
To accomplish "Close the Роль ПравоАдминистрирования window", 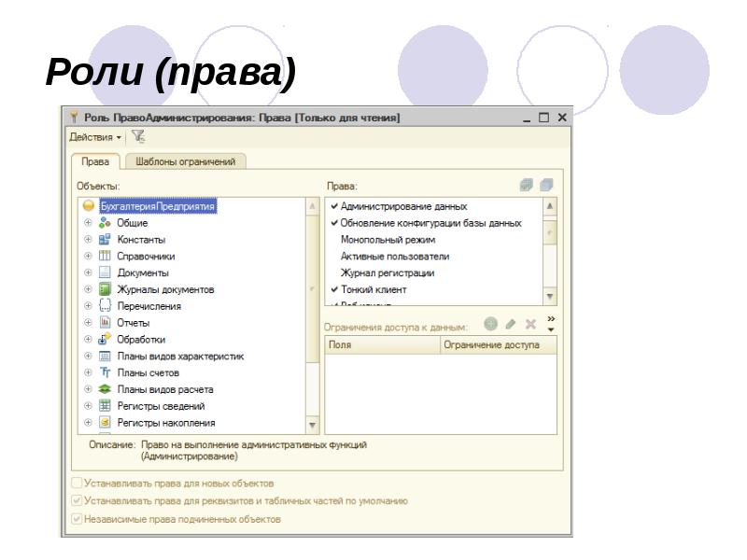I will click(x=562, y=118).
